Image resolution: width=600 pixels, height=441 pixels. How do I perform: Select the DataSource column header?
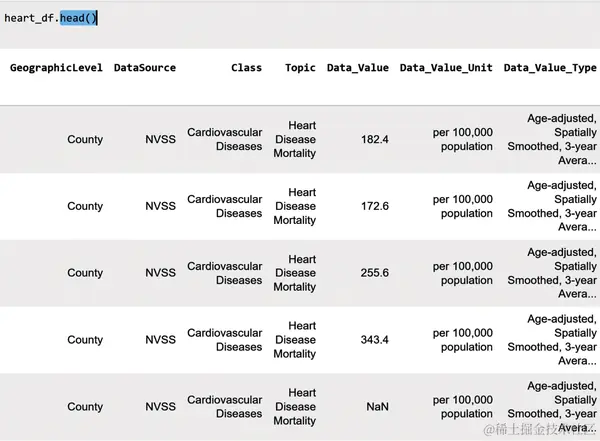click(145, 68)
